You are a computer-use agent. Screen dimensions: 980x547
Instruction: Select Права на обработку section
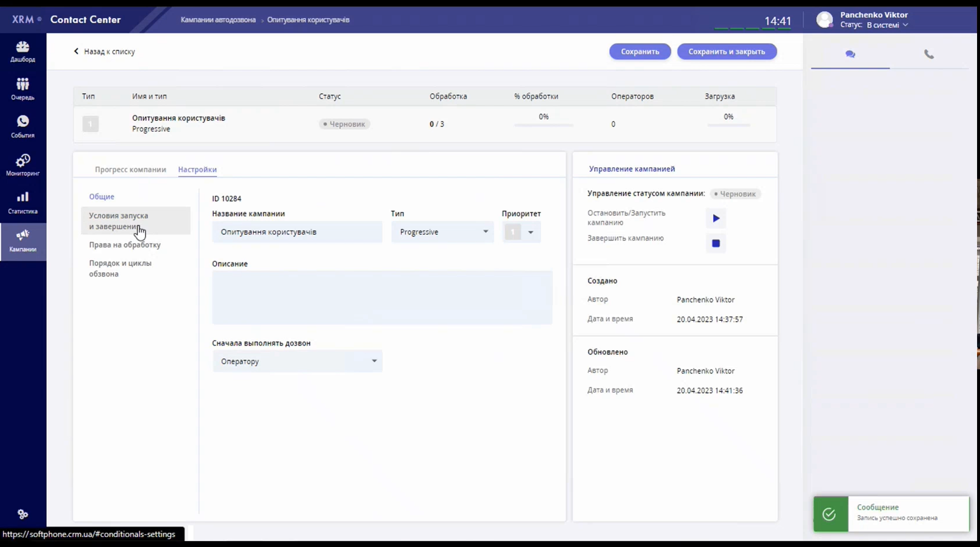[124, 245]
